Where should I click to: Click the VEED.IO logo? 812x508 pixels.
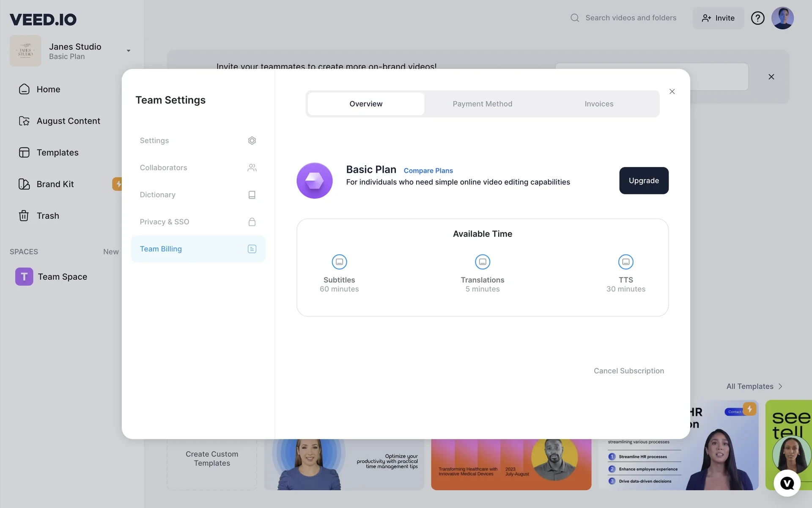(43, 19)
